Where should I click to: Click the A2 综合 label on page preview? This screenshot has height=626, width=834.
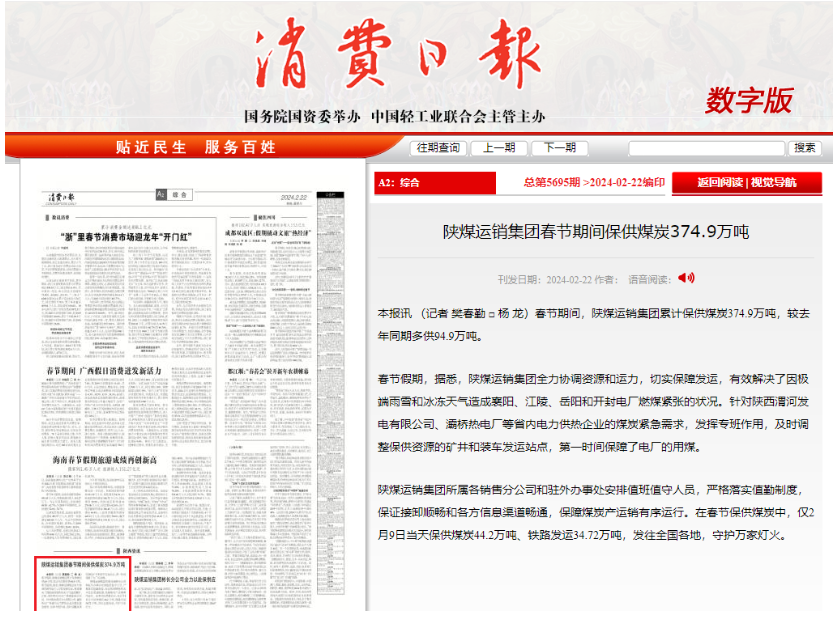(x=174, y=195)
